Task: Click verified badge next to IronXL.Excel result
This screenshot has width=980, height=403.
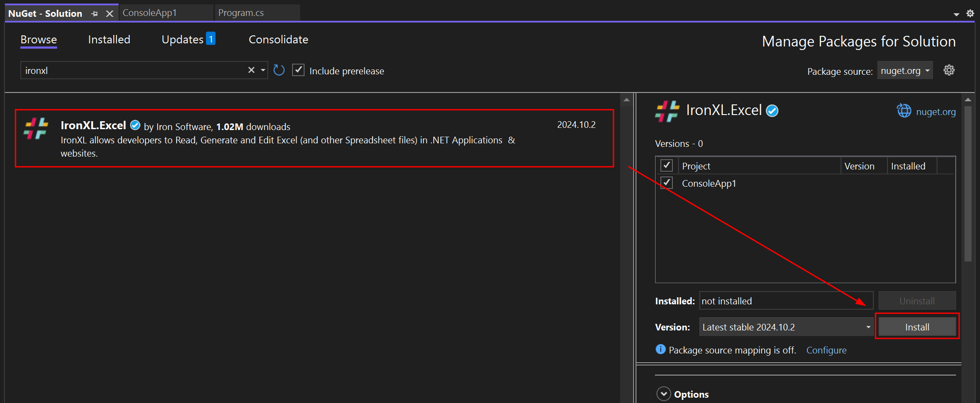Action: [x=135, y=126]
